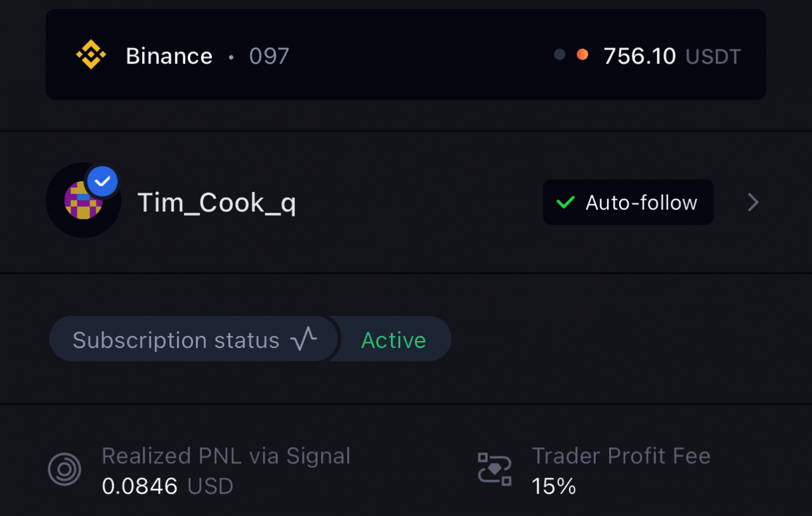Click the green checkmark in Auto-follow
The height and width of the screenshot is (516, 812).
tap(565, 203)
